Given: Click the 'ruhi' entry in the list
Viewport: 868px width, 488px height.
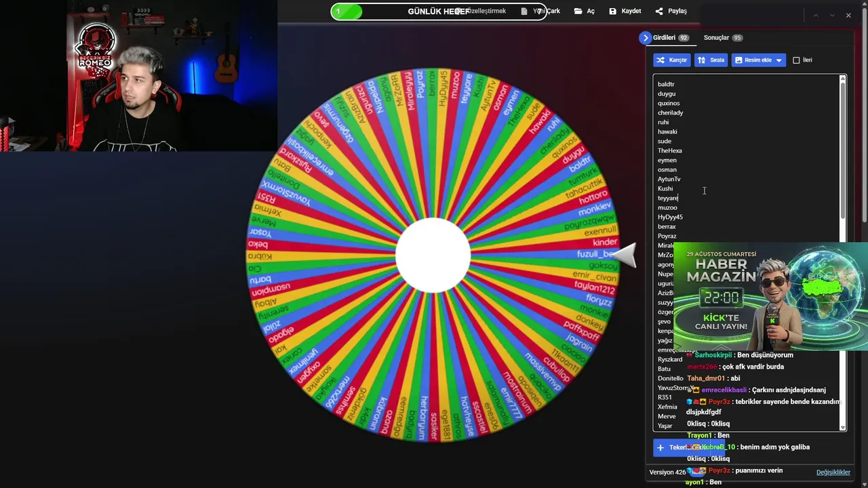Looking at the screenshot, I should coord(663,122).
